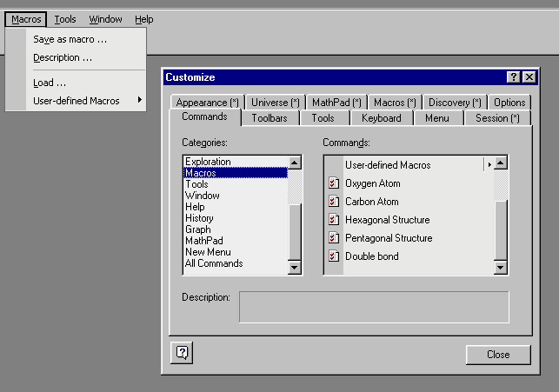Expand User-defined Macros submenu in Macros menu
This screenshot has width=559, height=392.
(85, 101)
